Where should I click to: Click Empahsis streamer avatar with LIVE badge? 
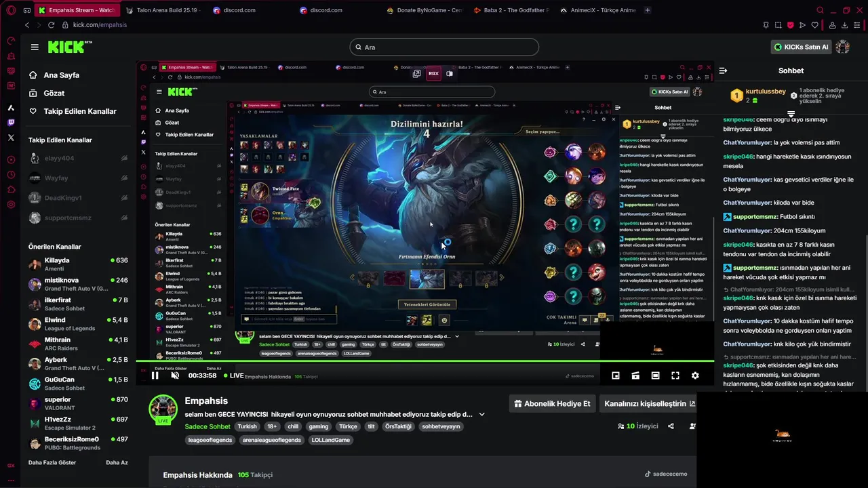point(163,409)
